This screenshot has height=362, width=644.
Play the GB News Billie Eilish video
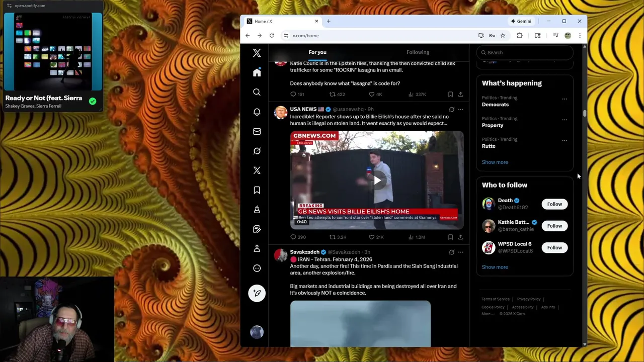[x=377, y=180]
